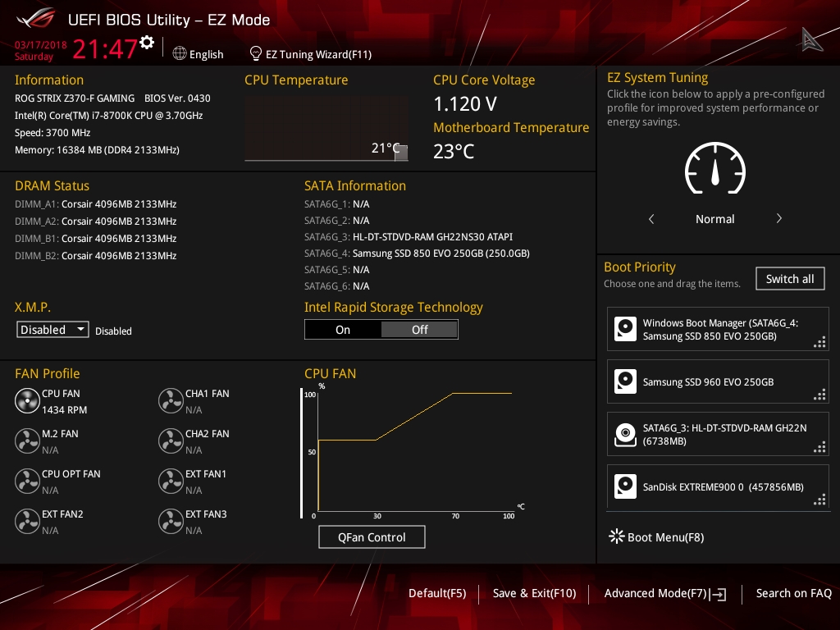Click the EXT FAN1 fan icon
The image size is (840, 630).
pos(171,481)
